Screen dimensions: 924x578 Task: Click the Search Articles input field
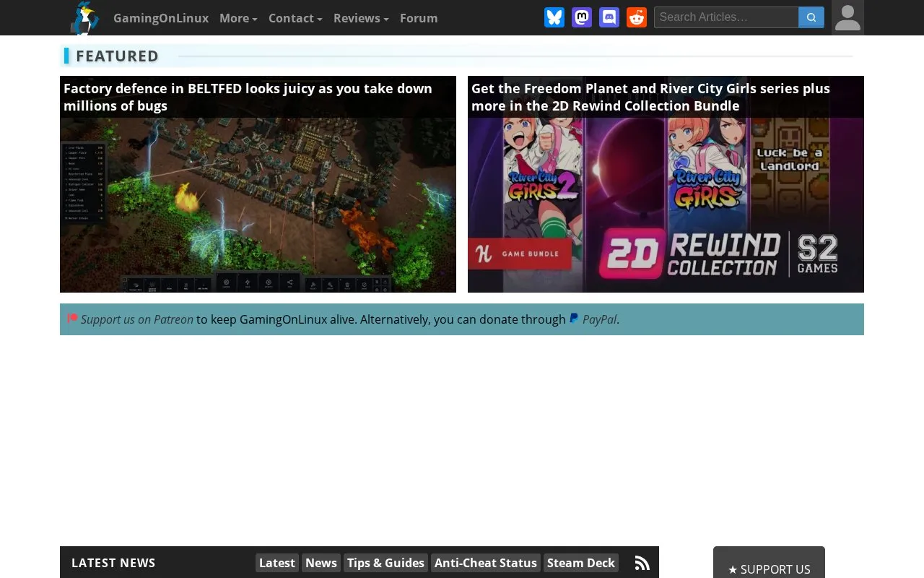(726, 17)
